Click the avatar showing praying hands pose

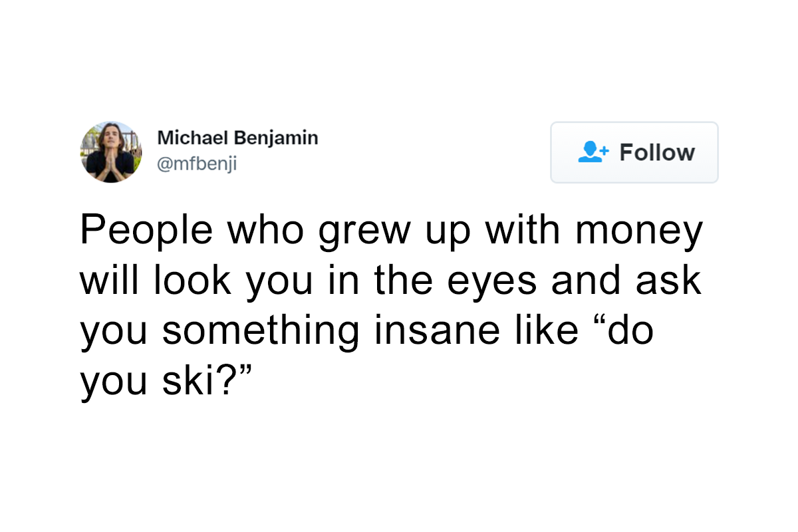(111, 152)
